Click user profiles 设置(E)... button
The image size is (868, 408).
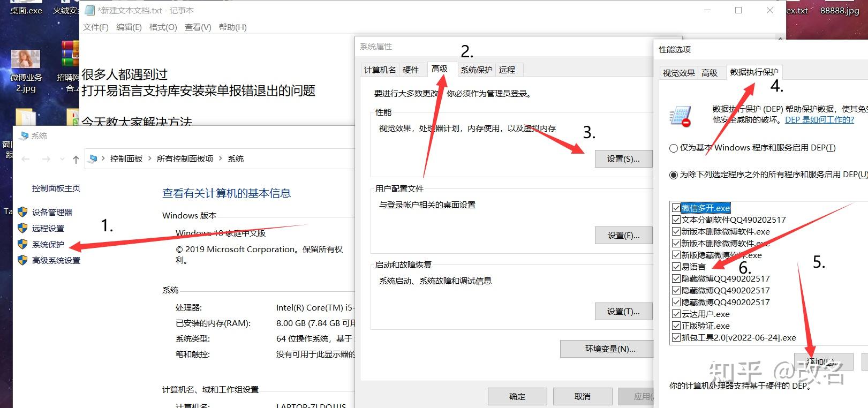point(623,235)
